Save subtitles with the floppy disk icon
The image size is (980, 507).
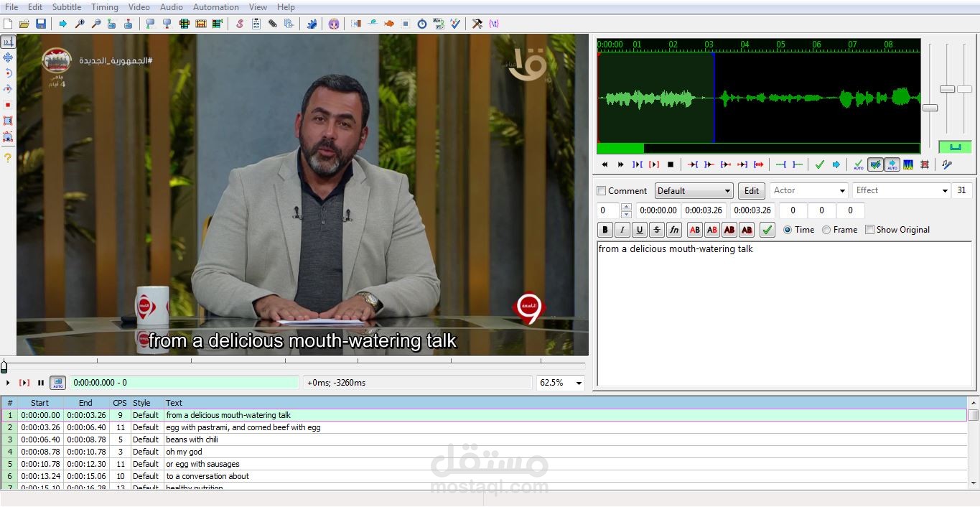pos(41,24)
